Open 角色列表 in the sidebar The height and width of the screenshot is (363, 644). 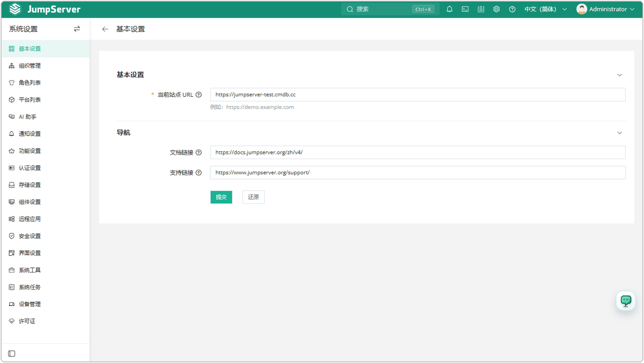click(x=45, y=83)
